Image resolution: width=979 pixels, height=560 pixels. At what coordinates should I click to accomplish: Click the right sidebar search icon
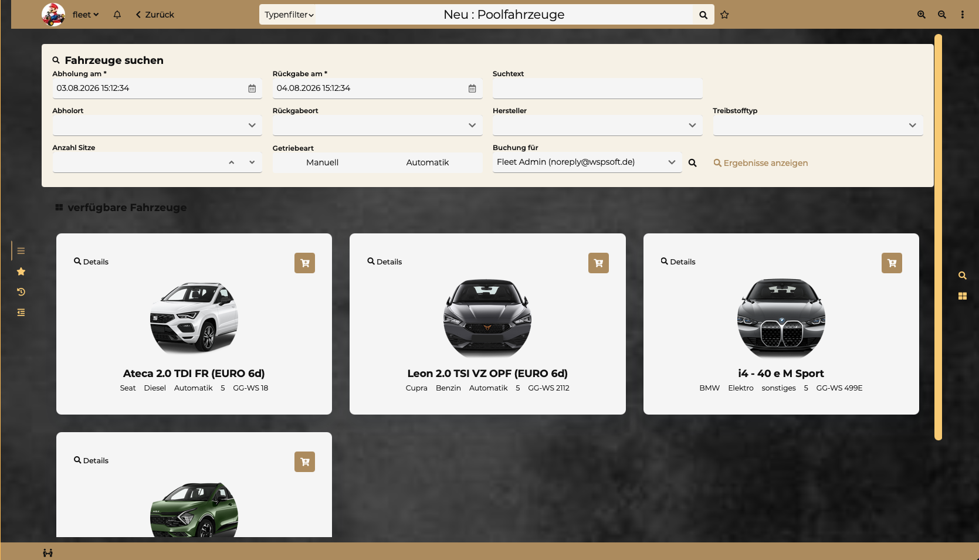pyautogui.click(x=963, y=276)
